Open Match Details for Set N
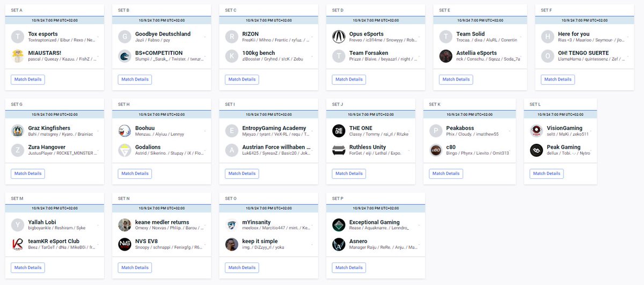This screenshot has width=644, height=285. [x=135, y=267]
